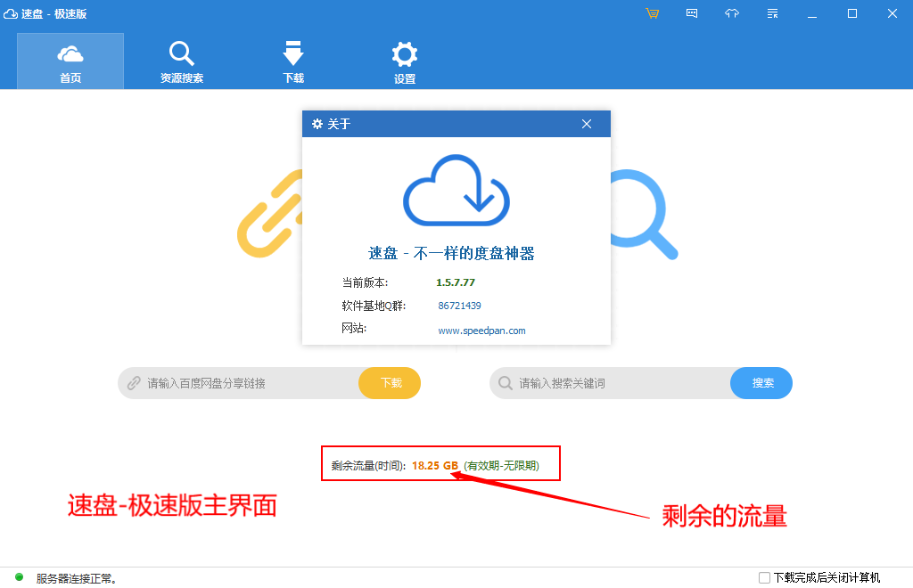Click the 18.25 GB remaining traffic value
The height and width of the screenshot is (588, 913).
pos(435,466)
